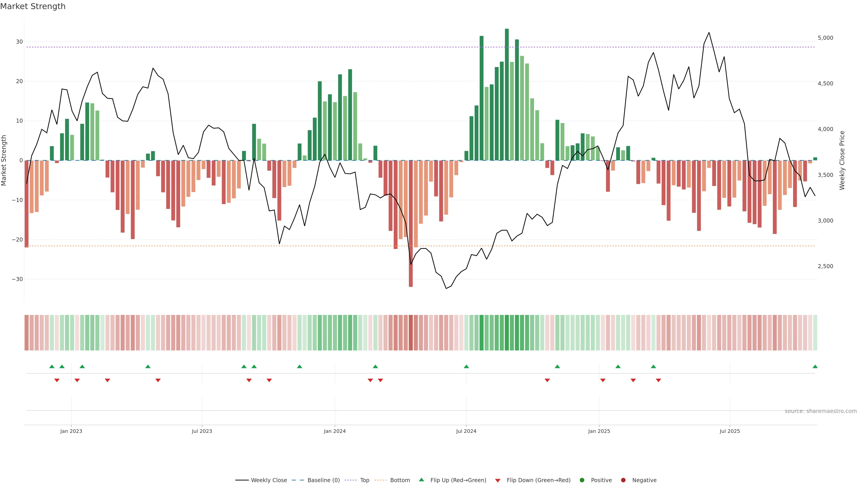Click Flip Down red triangle legend icon
This screenshot has width=868, height=488.
point(498,480)
